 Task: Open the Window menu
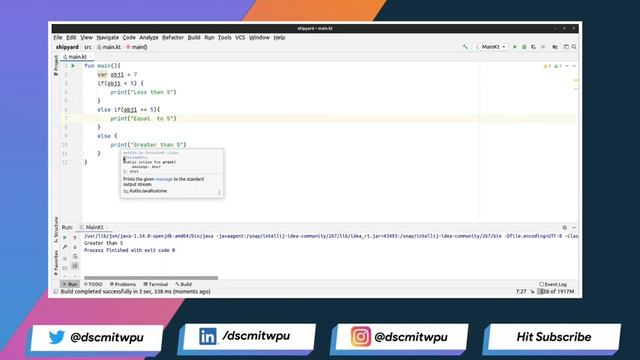[x=259, y=38]
